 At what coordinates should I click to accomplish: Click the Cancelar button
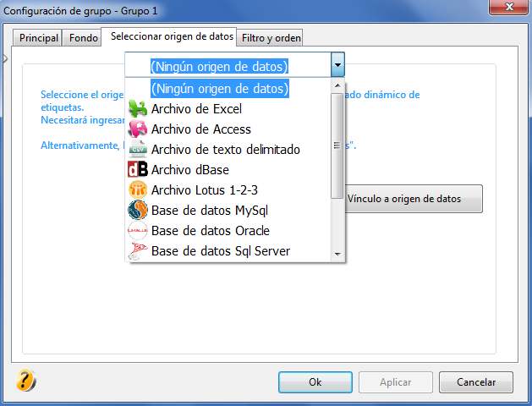pos(476,382)
